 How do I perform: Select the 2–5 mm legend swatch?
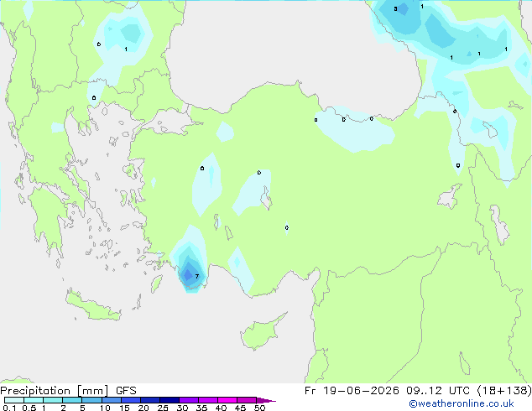click(x=72, y=400)
